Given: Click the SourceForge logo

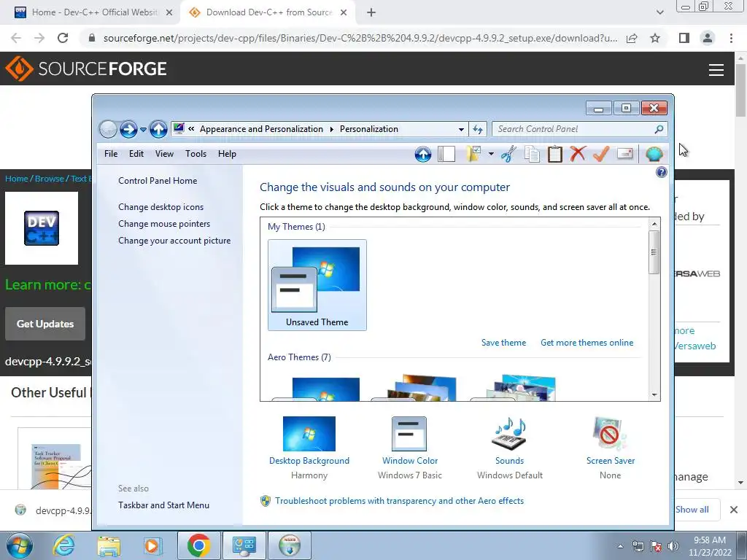Looking at the screenshot, I should click(86, 69).
